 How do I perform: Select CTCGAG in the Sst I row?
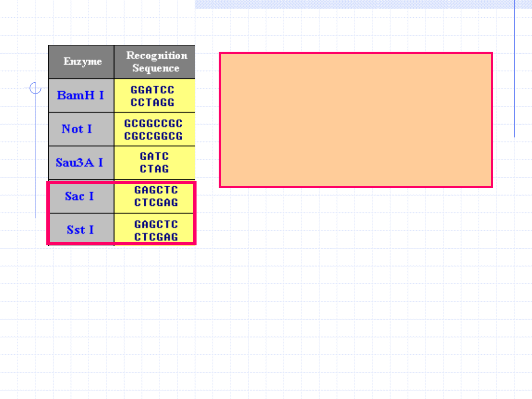pyautogui.click(x=156, y=236)
